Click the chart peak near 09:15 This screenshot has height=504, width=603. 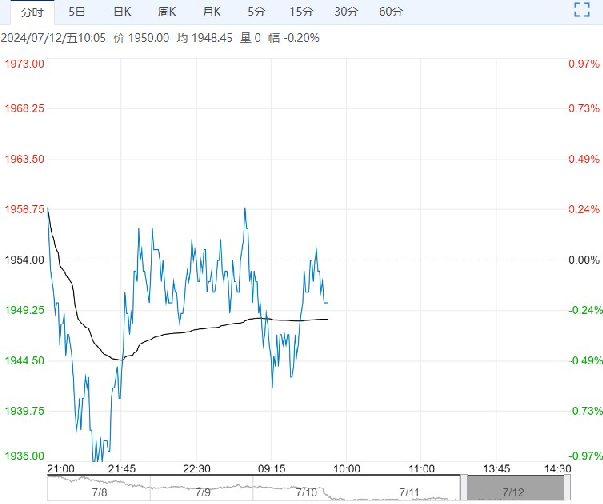[x=244, y=209]
